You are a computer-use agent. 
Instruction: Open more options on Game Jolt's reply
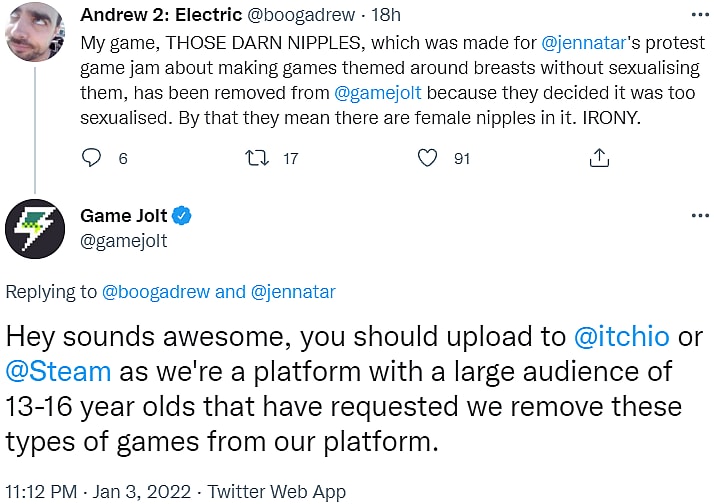[x=696, y=216]
